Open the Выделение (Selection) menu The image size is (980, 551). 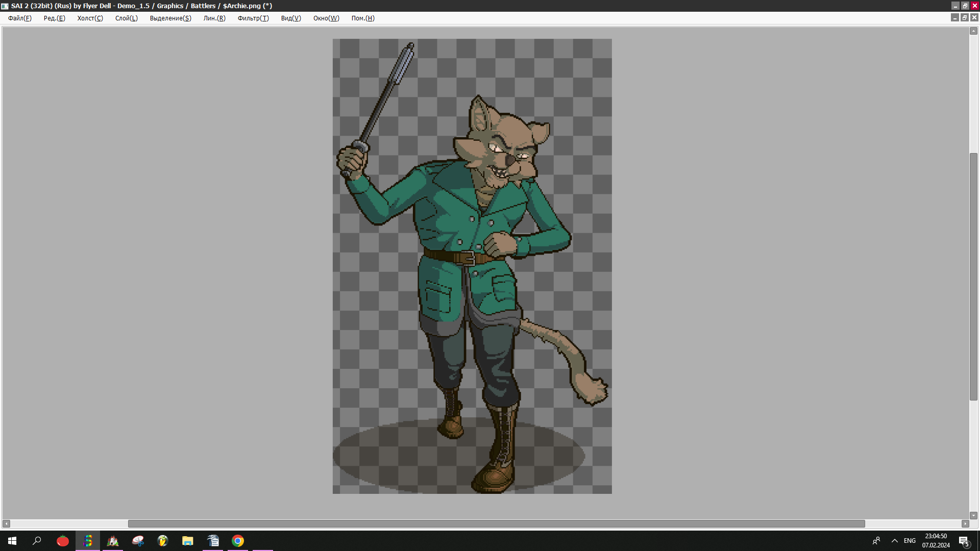click(x=170, y=18)
